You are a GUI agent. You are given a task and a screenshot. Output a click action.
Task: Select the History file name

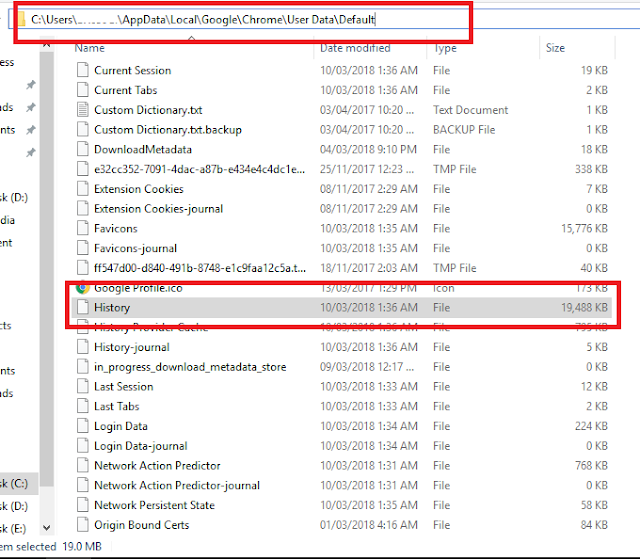(112, 307)
